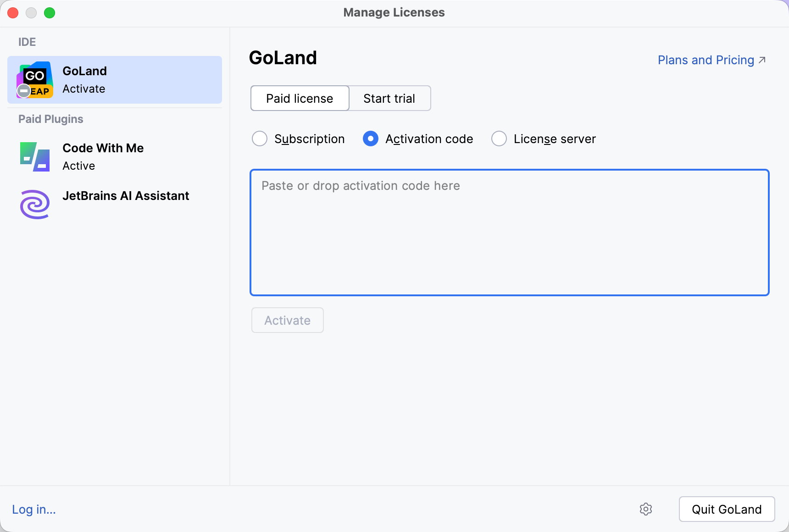Screen dimensions: 789x532
Task: Switch to the Paid license tab
Action: tap(299, 98)
